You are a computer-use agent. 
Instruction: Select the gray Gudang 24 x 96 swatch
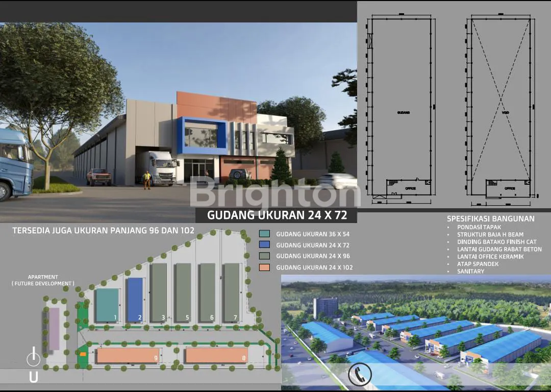[x=264, y=256]
